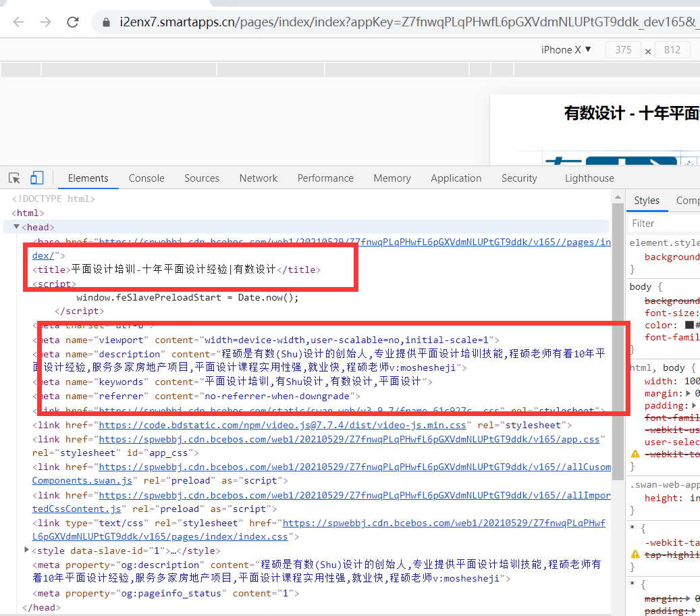700x616 pixels.
Task: Edit the viewport width field 375
Action: tap(623, 50)
